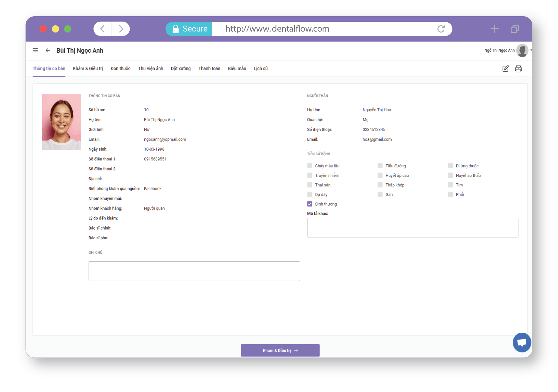Click the browser tabs overview icon

click(x=515, y=29)
